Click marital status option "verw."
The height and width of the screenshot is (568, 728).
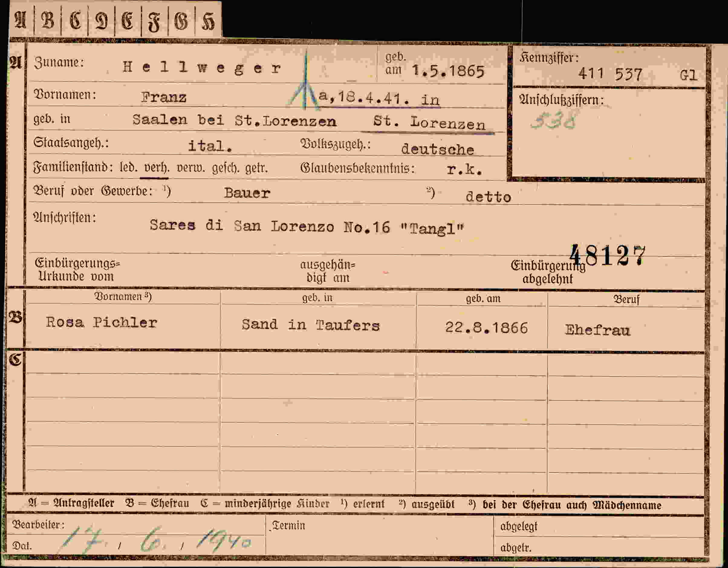click(191, 168)
